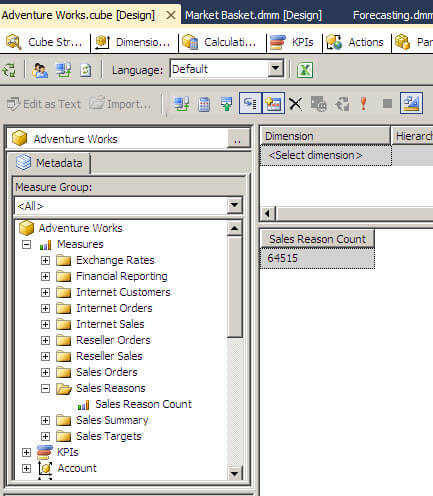Switch to the Cube Structure tab
433x496 pixels.
click(x=45, y=42)
